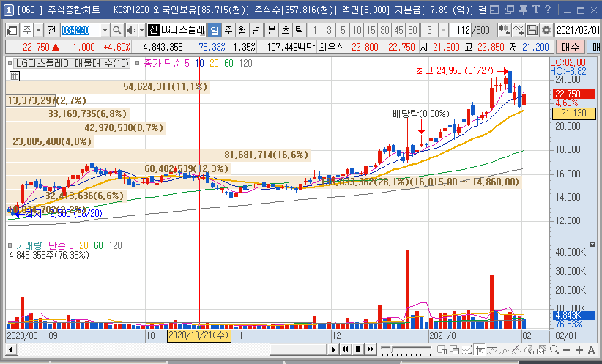Zoom in with the plus icon
Screen dimensions: 602x364
(579, 350)
